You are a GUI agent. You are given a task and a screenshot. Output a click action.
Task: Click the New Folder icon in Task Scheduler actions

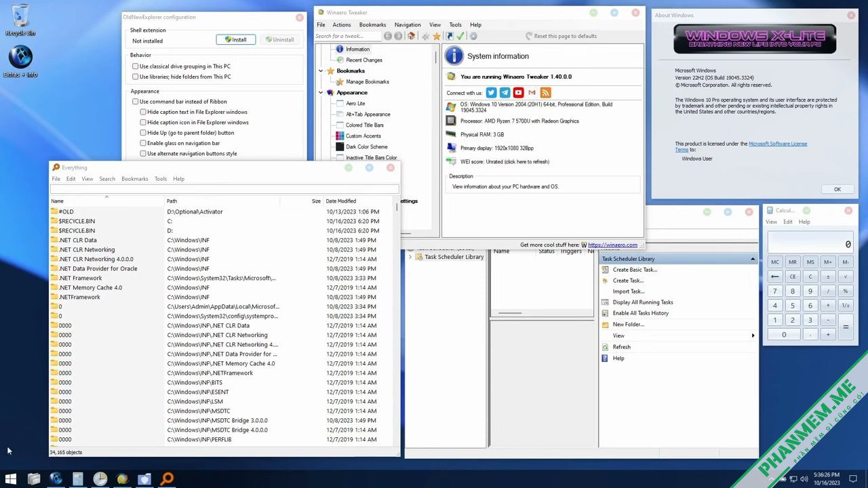click(606, 325)
